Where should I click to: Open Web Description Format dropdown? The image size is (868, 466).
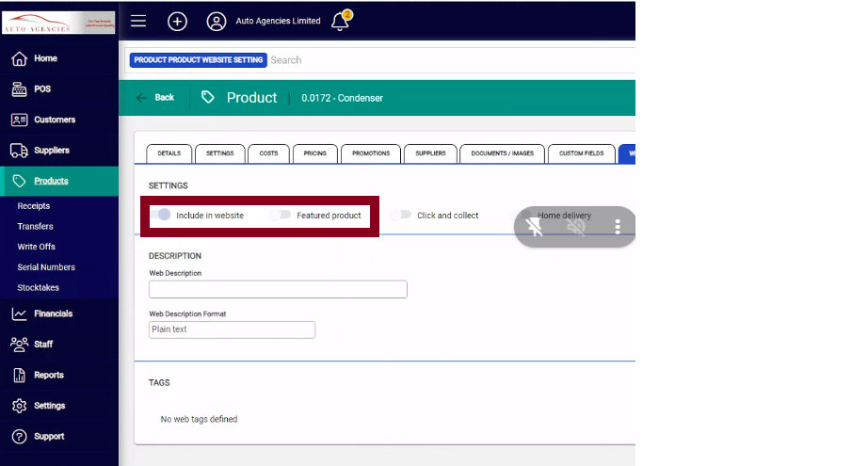click(x=232, y=329)
